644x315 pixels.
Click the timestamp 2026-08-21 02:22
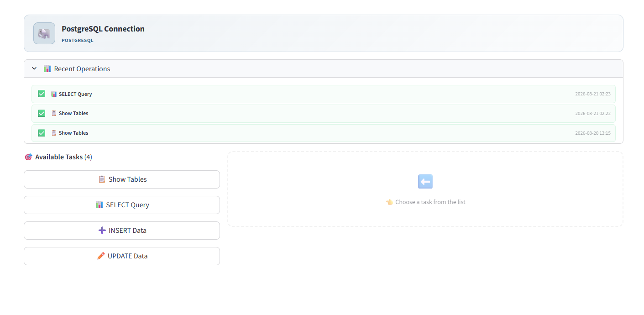(x=593, y=113)
